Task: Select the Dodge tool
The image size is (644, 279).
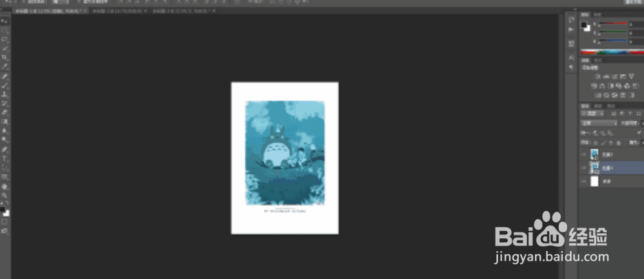Action: (5, 139)
